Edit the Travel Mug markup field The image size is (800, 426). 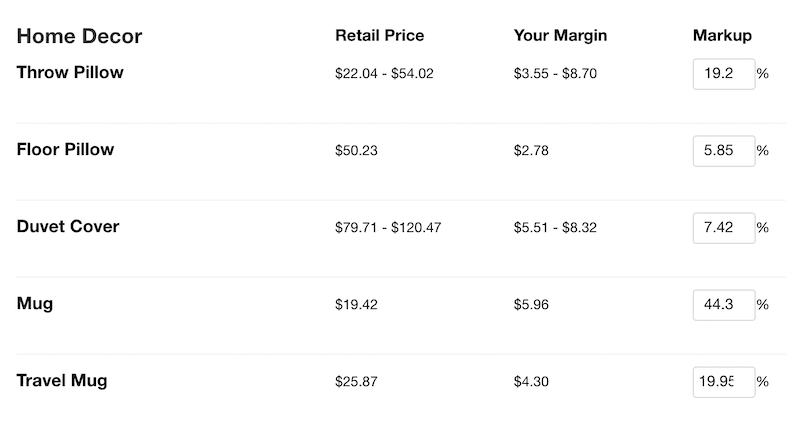pyautogui.click(x=723, y=382)
